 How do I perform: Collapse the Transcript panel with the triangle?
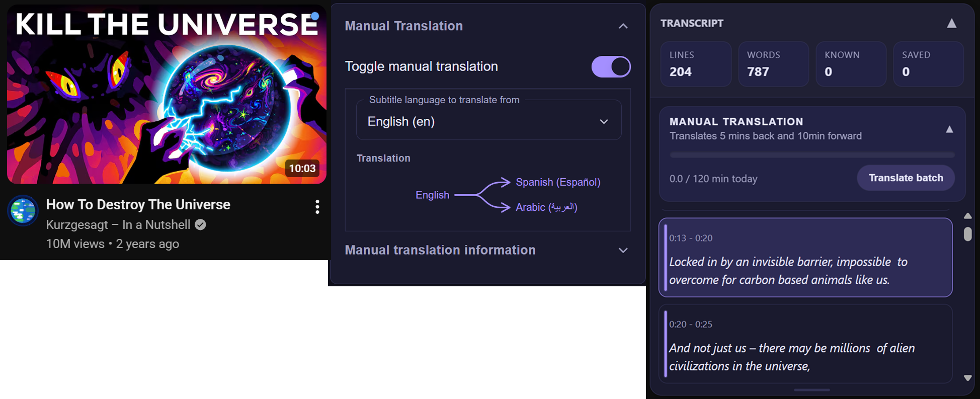(951, 23)
